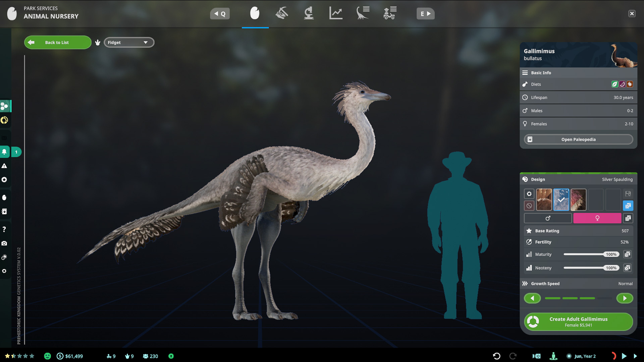Select the brown feather skin thumbnail

pos(544,199)
